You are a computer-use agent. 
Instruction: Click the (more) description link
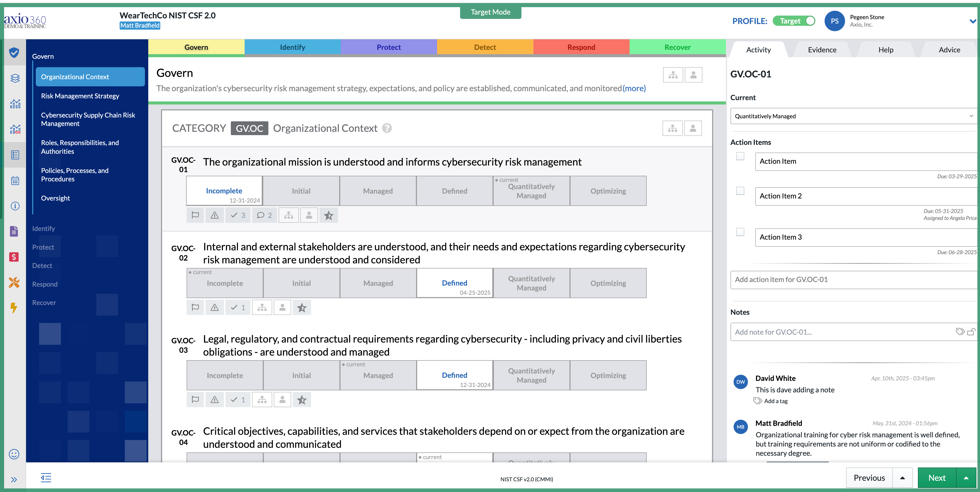click(634, 88)
